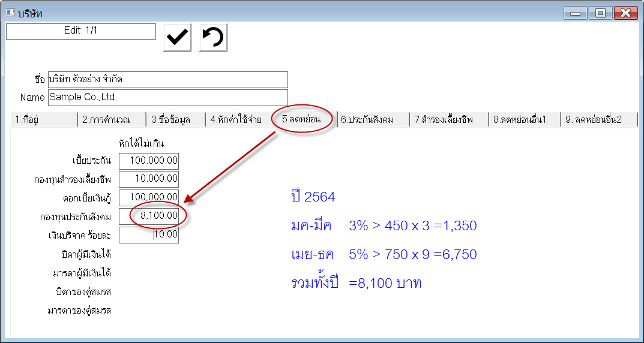This screenshot has height=343, width=644.
Task: Click the มารดาผู้มีเงินได้ label
Action: tap(82, 273)
